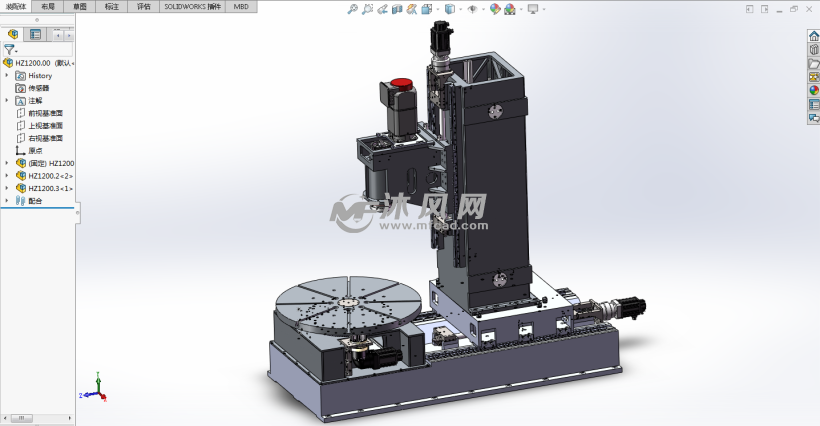Expand the 注解 annotations folder

[7, 100]
